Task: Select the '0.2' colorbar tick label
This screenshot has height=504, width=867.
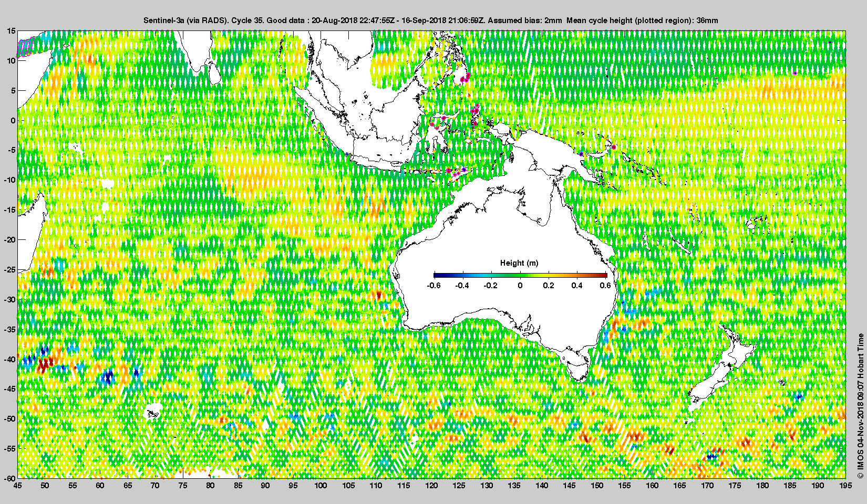Action: pos(549,286)
